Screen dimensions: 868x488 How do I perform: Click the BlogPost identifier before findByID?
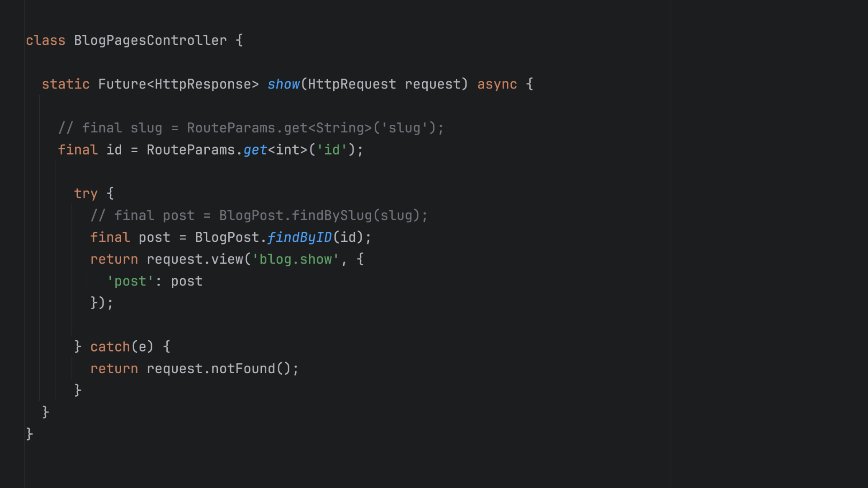coord(227,238)
